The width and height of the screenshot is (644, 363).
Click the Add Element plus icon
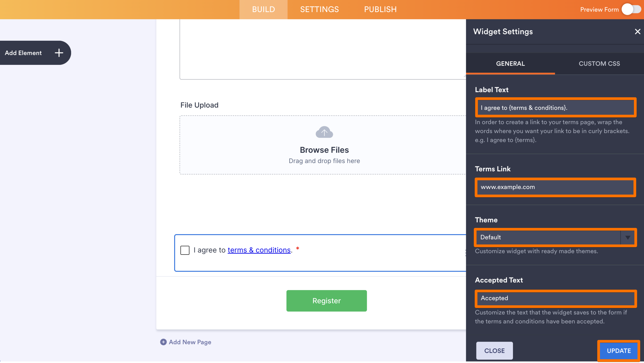(x=59, y=53)
